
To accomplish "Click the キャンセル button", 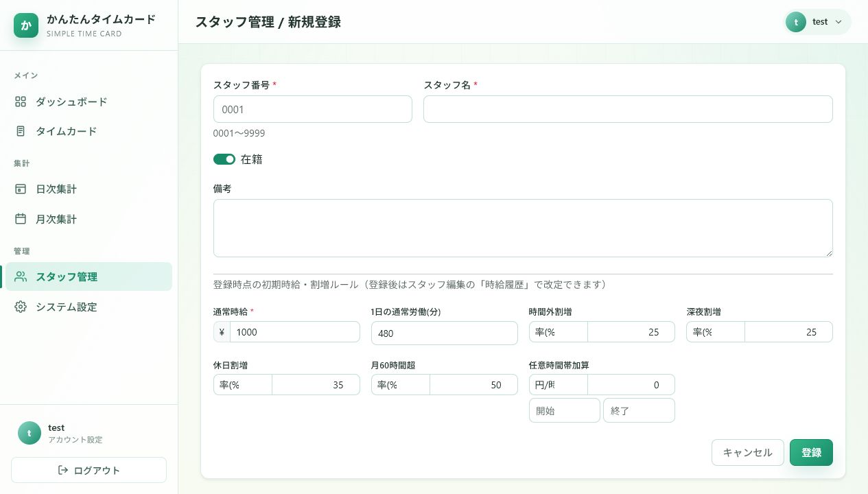I will (748, 453).
